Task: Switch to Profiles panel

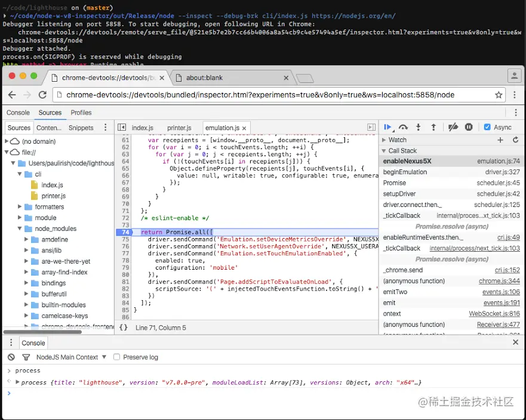Action: 81,113
